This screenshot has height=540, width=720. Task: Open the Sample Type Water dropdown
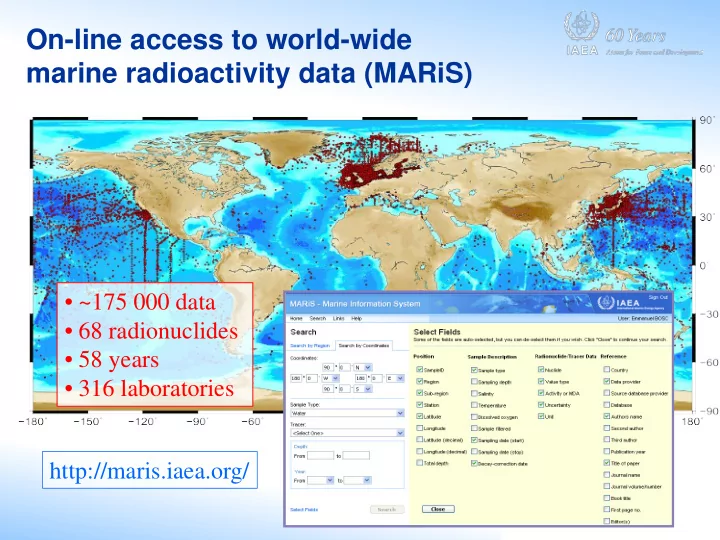coord(347,413)
